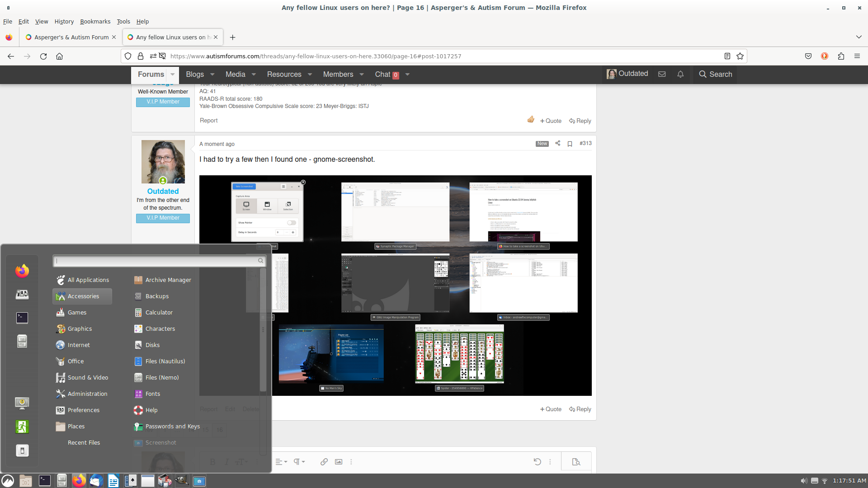Image resolution: width=868 pixels, height=488 pixels.
Task: Open a new browser tab
Action: click(x=232, y=37)
